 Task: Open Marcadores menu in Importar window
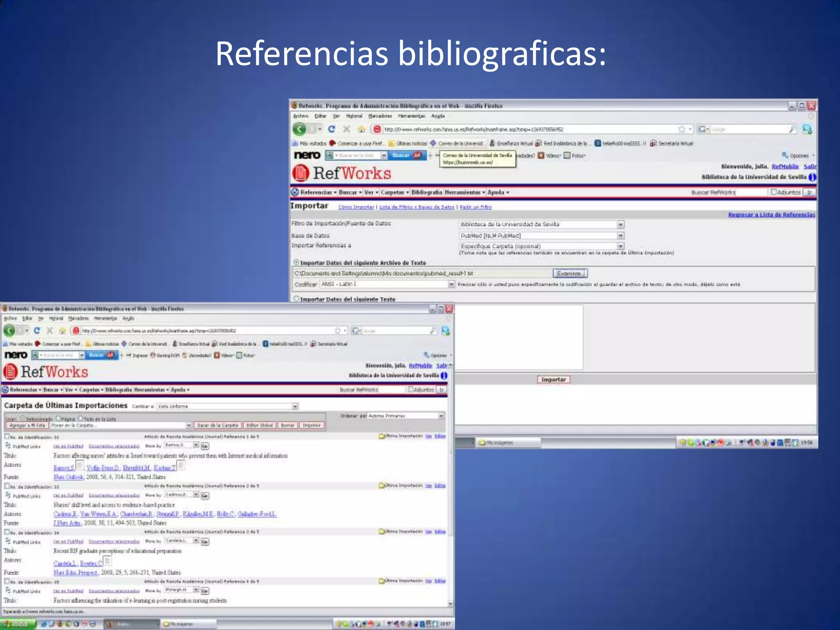pos(380,116)
